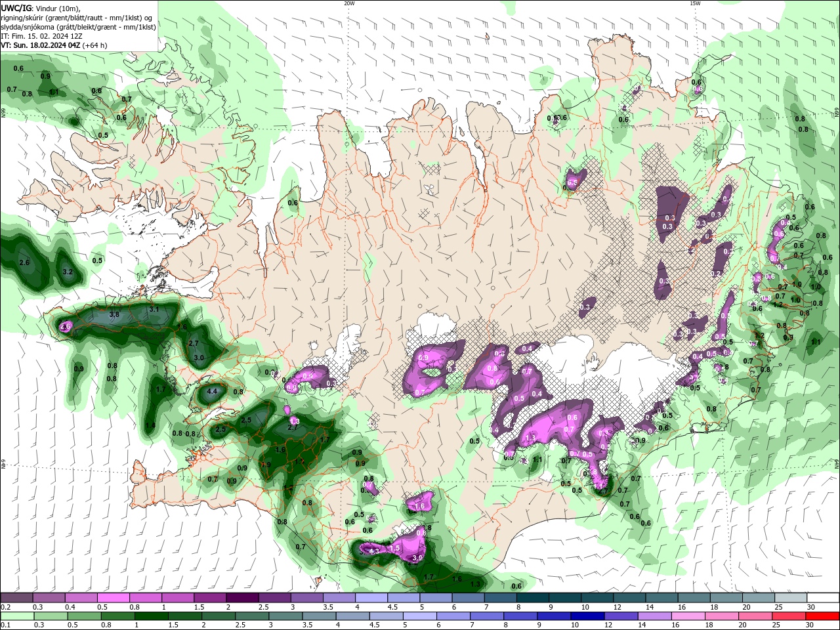Select the light grey swatch between 25 and 30
This screenshot has width=840, height=630.
(x=791, y=597)
